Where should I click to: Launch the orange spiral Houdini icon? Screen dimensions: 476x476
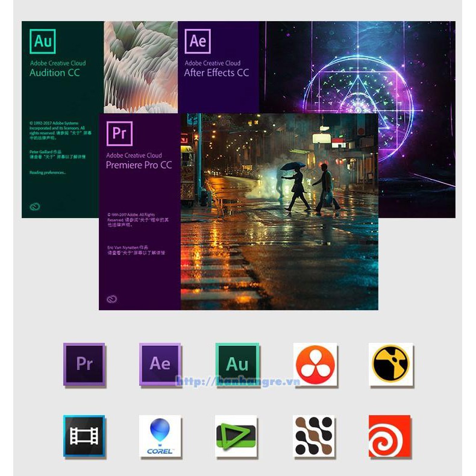coord(390,436)
